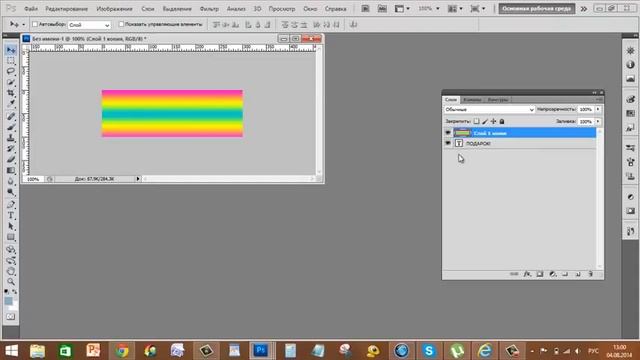Select the Pen tool
This screenshot has height=360, width=640.
[11, 204]
